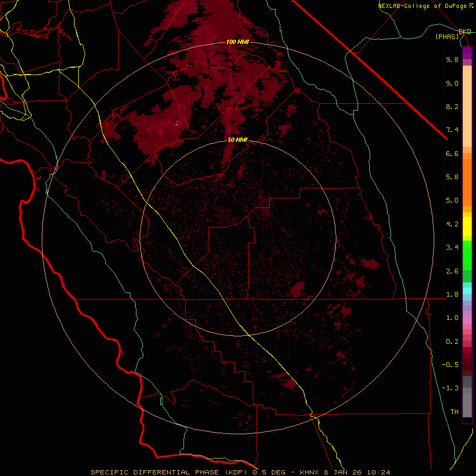Viewport: 476px width, 476px height.
Task: Click the cyan section of the color bar
Action: pyautogui.click(x=467, y=290)
